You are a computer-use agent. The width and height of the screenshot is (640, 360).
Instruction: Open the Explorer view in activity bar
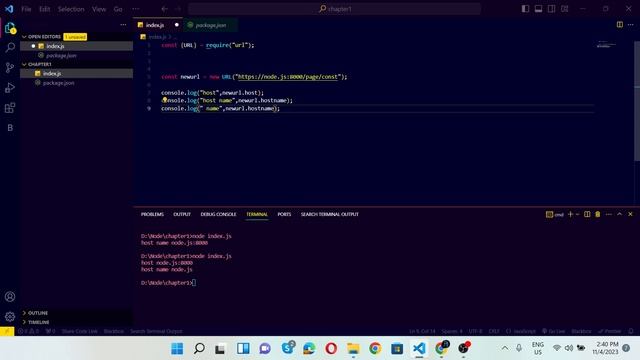tap(10, 28)
